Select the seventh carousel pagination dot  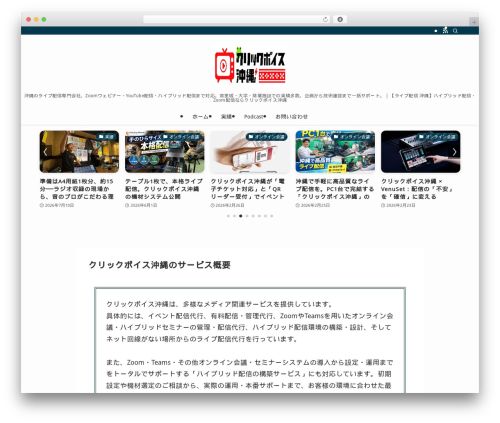[265, 216]
